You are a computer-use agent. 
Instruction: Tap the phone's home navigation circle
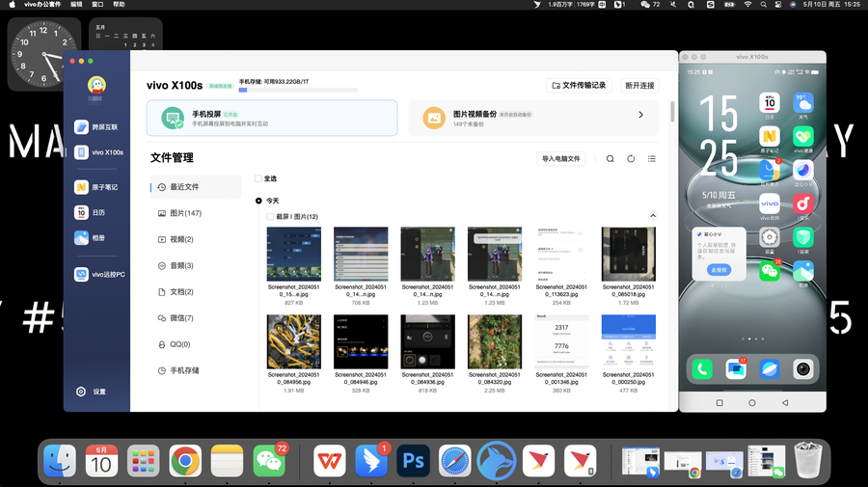pyautogui.click(x=751, y=403)
